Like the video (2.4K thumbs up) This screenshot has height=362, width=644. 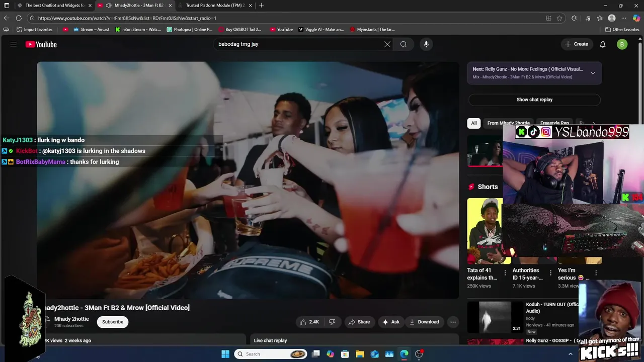point(309,322)
